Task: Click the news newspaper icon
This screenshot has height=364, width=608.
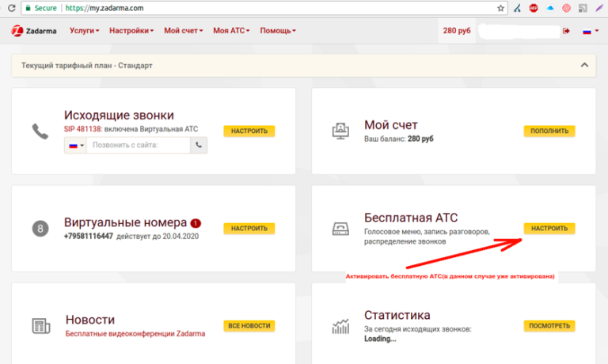Action: tap(40, 326)
